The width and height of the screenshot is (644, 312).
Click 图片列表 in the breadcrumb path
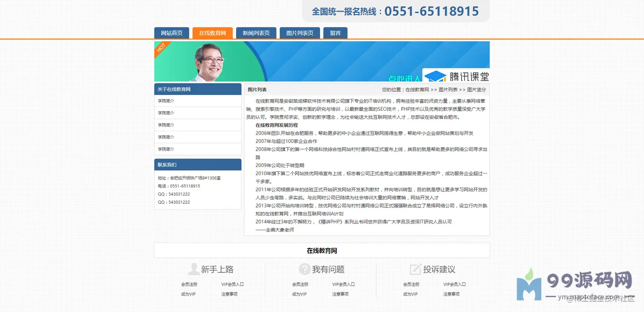tap(448, 90)
